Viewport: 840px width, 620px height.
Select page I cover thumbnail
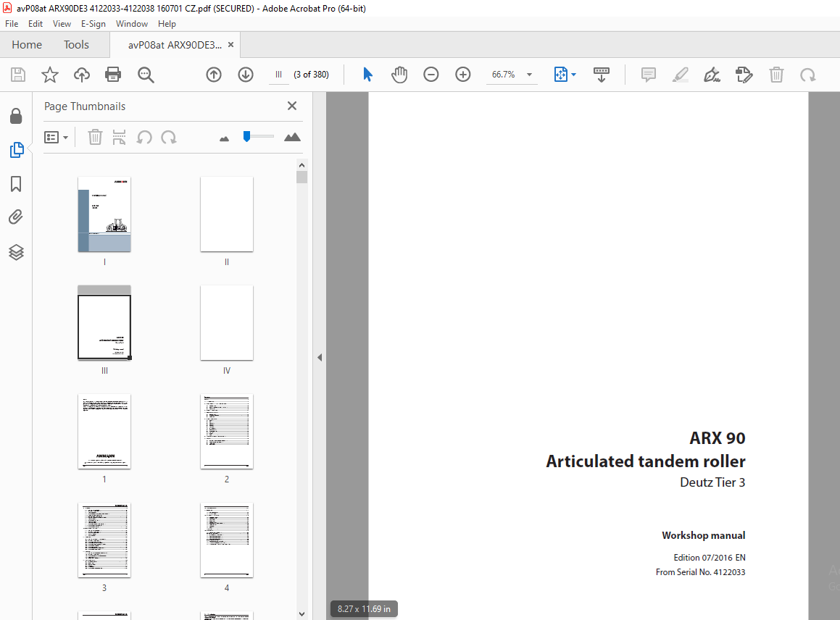(104, 214)
